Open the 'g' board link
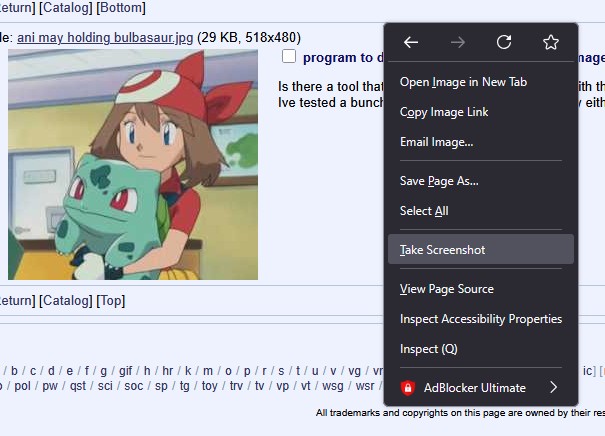 [x=103, y=371]
